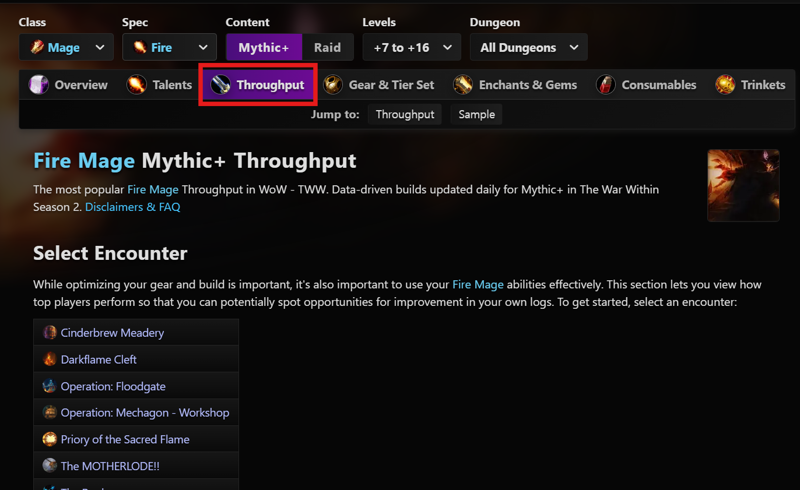The image size is (800, 490).
Task: Follow Fire Mage link in encounter paragraph
Action: 478,285
